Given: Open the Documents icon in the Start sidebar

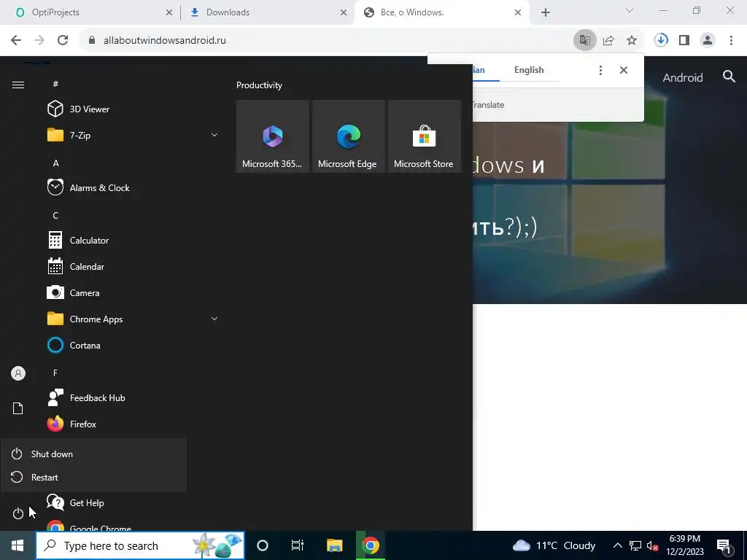Looking at the screenshot, I should (18, 408).
